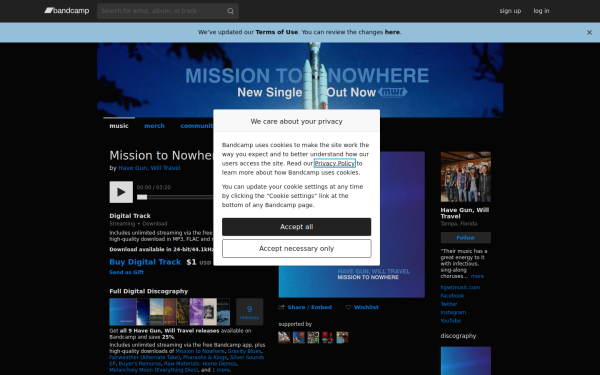Dismiss the Terms of Use banner
This screenshot has width=600, height=375.
(589, 33)
